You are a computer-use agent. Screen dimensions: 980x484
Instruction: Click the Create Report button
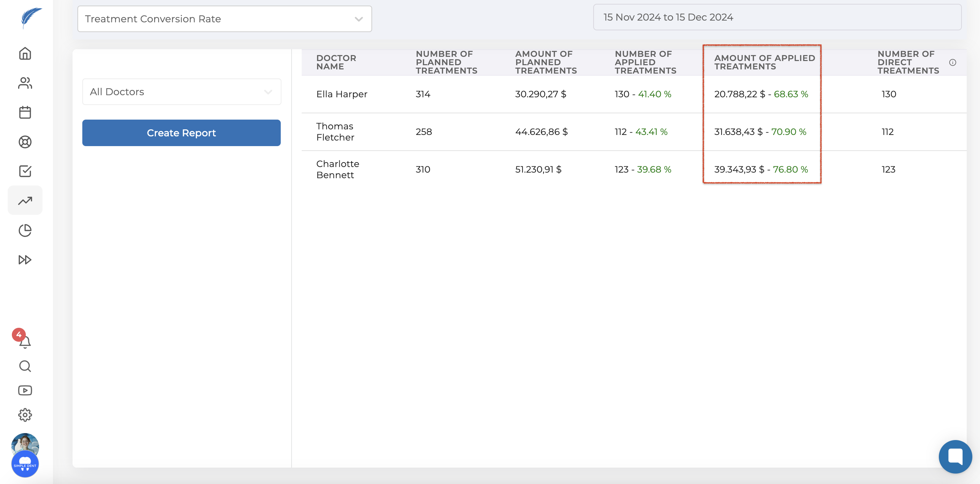181,133
